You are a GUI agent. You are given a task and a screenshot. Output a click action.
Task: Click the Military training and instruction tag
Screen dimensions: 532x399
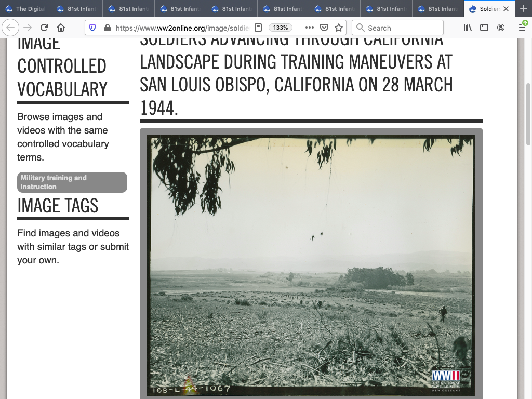pos(72,182)
